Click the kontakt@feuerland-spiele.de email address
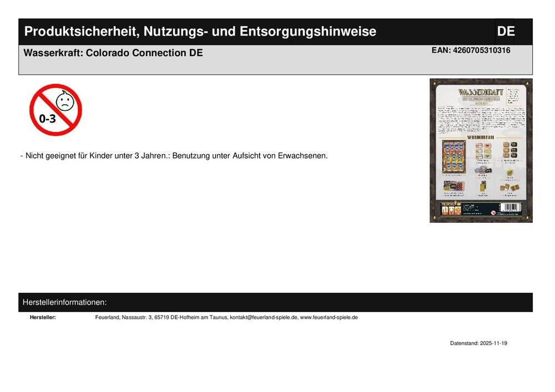The height and width of the screenshot is (392, 555). 264,317
